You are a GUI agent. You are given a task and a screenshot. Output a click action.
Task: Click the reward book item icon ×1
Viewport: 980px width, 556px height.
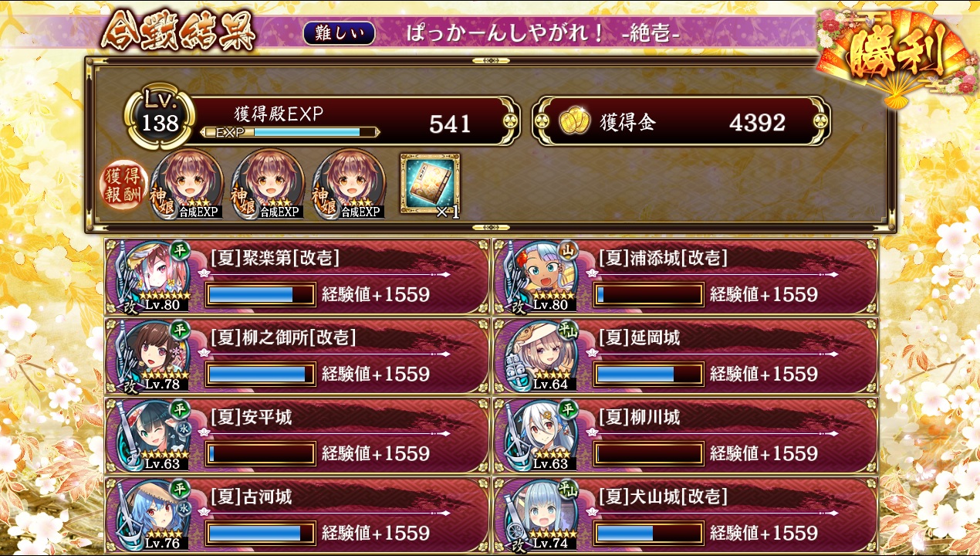(x=430, y=185)
